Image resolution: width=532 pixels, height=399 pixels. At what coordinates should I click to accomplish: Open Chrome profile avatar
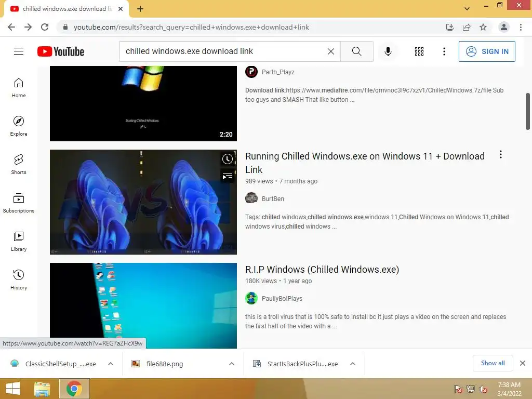click(x=504, y=27)
